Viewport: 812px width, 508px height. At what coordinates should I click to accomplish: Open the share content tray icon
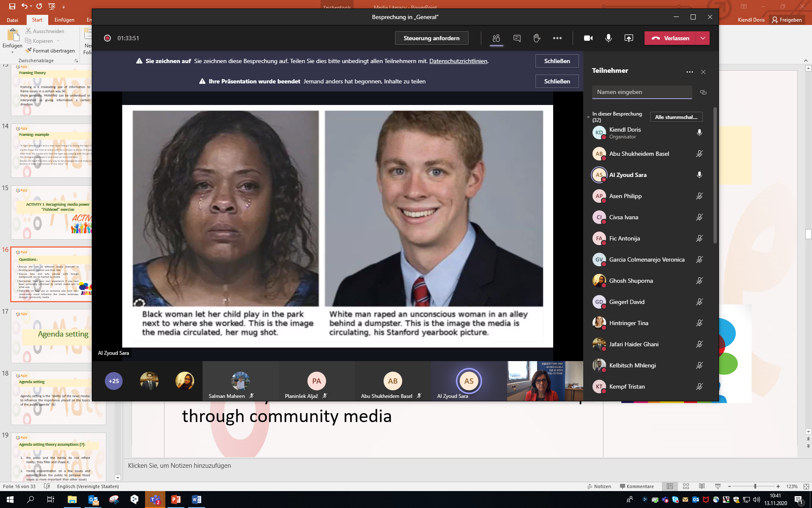(x=628, y=38)
